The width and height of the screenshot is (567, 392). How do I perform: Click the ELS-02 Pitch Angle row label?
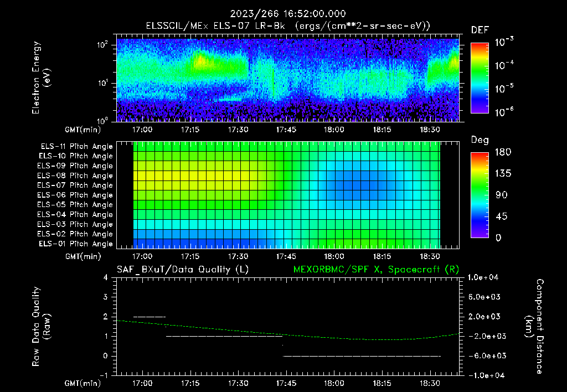coord(75,234)
